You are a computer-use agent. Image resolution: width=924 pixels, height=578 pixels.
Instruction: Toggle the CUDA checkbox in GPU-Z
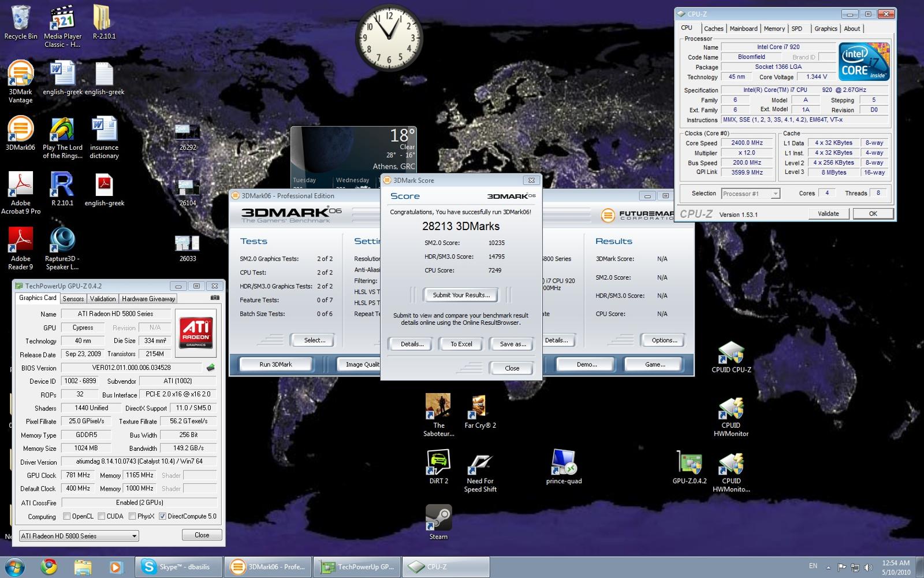[102, 516]
